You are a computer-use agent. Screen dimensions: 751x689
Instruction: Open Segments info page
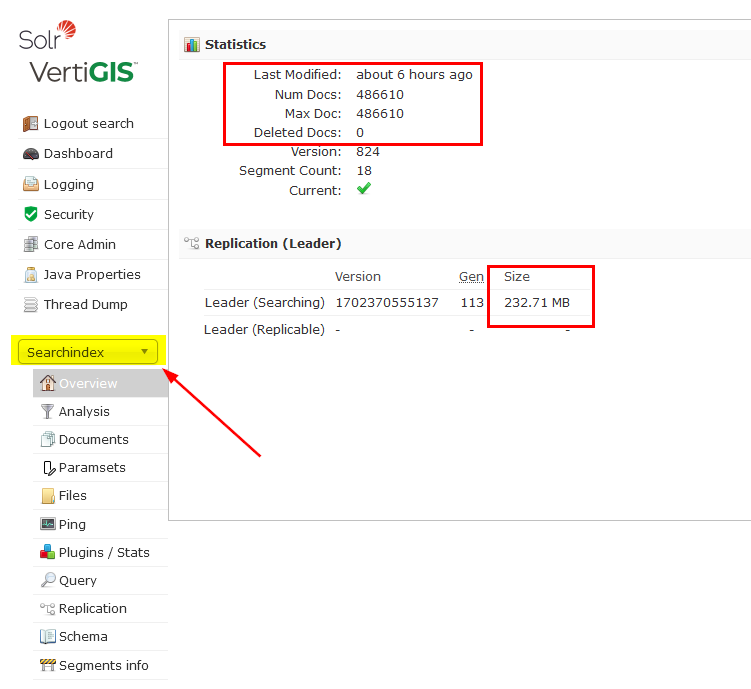103,666
